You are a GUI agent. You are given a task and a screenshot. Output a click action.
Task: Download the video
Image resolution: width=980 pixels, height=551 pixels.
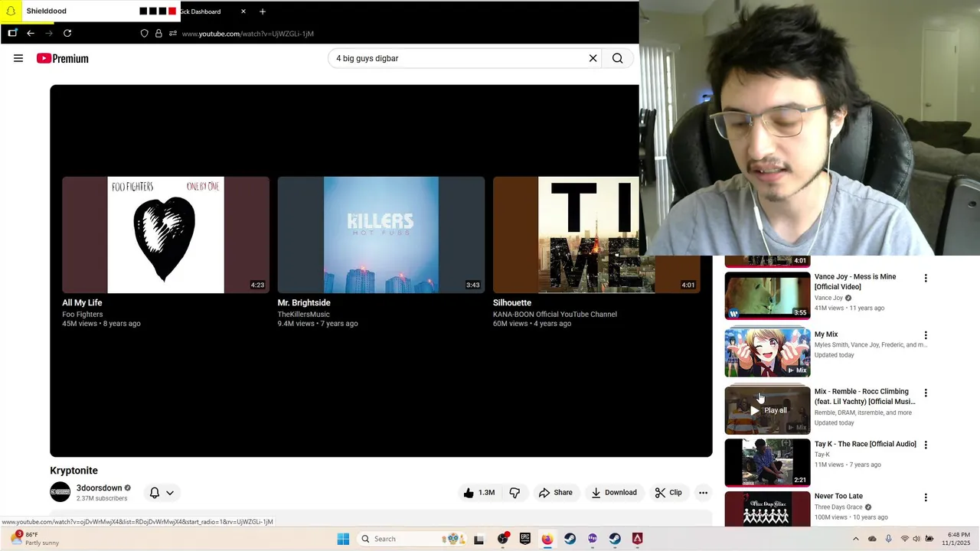[614, 493]
